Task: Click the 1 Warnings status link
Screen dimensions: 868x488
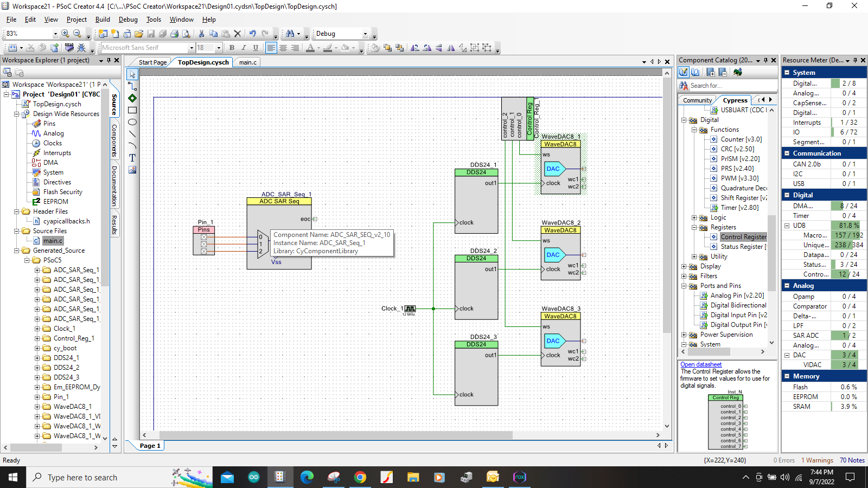Action: point(817,460)
